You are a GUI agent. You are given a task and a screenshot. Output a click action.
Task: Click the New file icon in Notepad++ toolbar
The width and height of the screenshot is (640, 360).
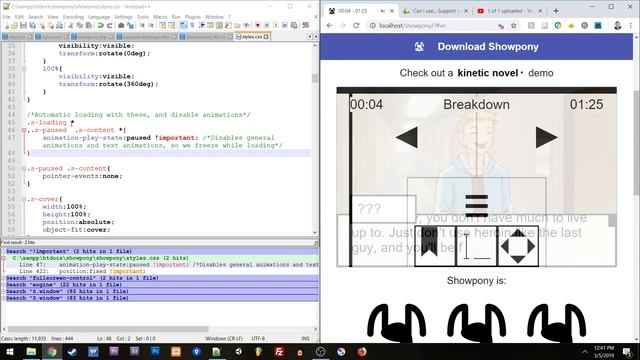click(6, 25)
